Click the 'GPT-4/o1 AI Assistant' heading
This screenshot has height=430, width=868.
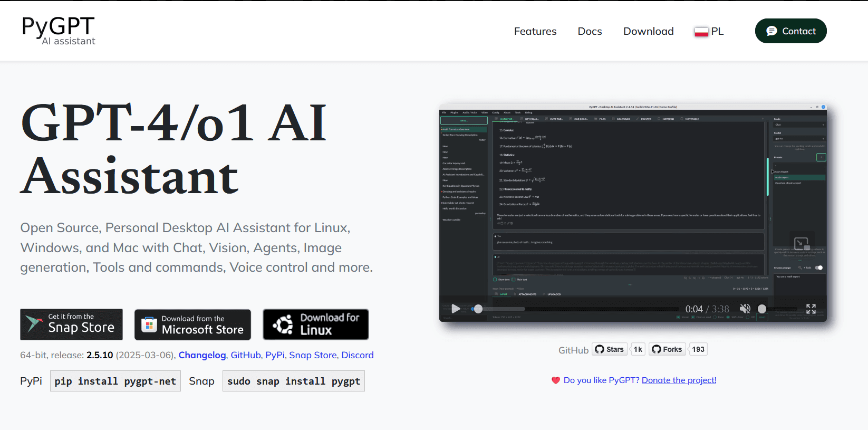tap(174, 149)
